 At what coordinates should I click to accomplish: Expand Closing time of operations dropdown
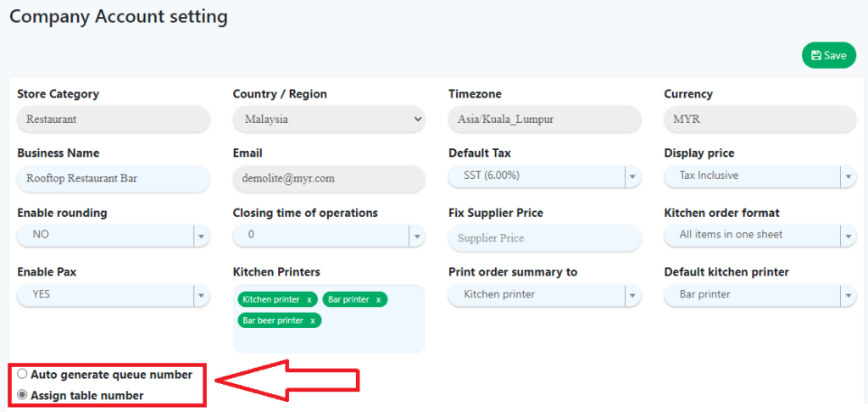coord(416,236)
